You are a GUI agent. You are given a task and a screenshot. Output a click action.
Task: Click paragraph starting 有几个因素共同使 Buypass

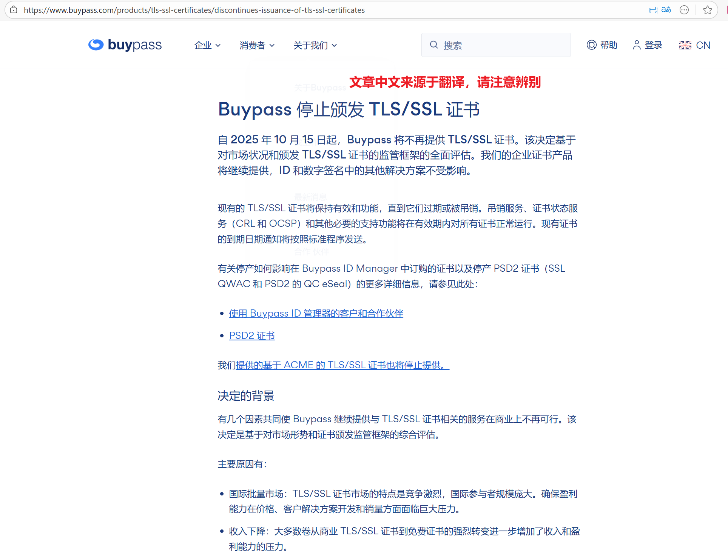coord(397,427)
